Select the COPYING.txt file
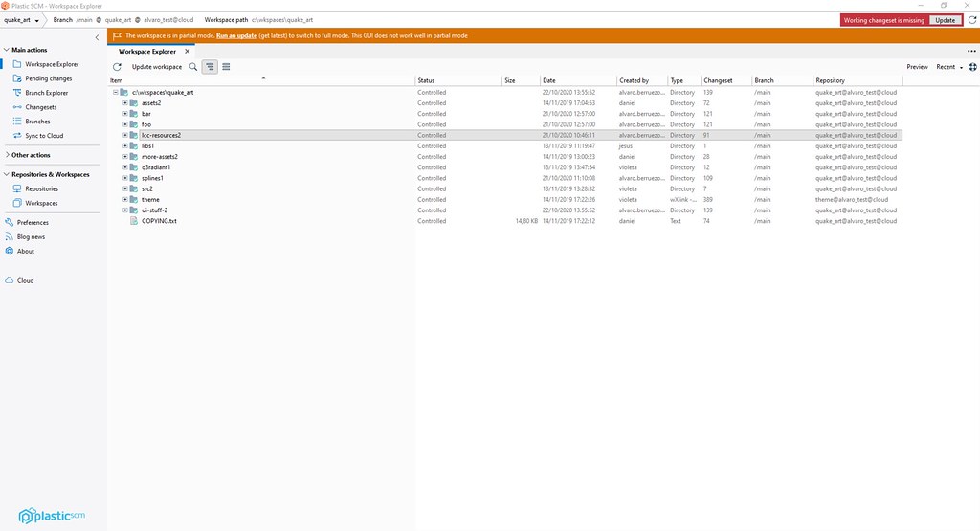980x531 pixels. (x=159, y=220)
